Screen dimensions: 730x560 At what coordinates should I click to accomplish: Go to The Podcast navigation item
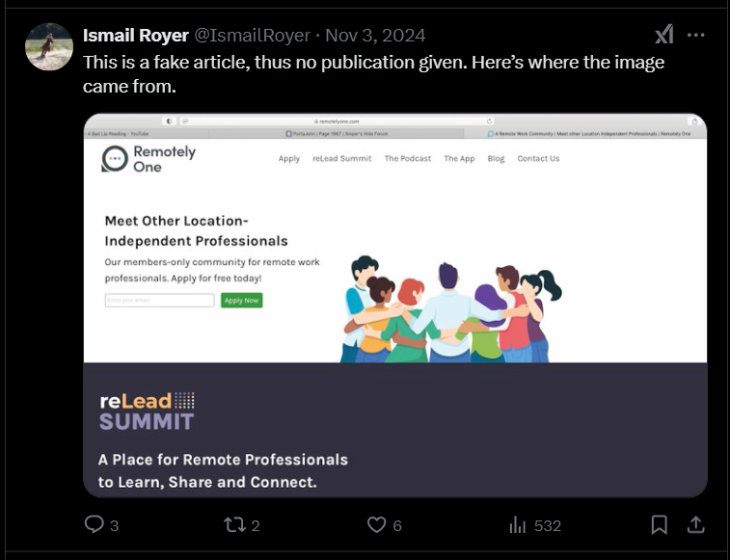pos(408,159)
